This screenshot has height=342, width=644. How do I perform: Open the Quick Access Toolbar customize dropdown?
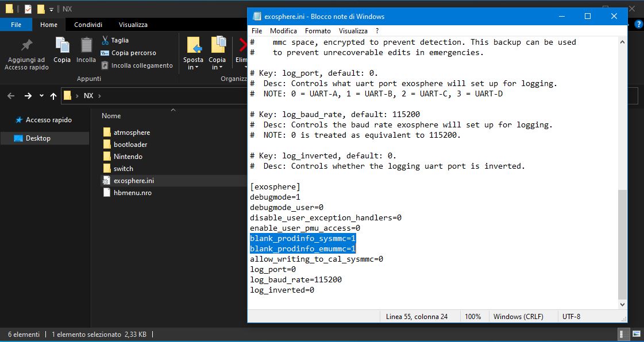click(52, 10)
